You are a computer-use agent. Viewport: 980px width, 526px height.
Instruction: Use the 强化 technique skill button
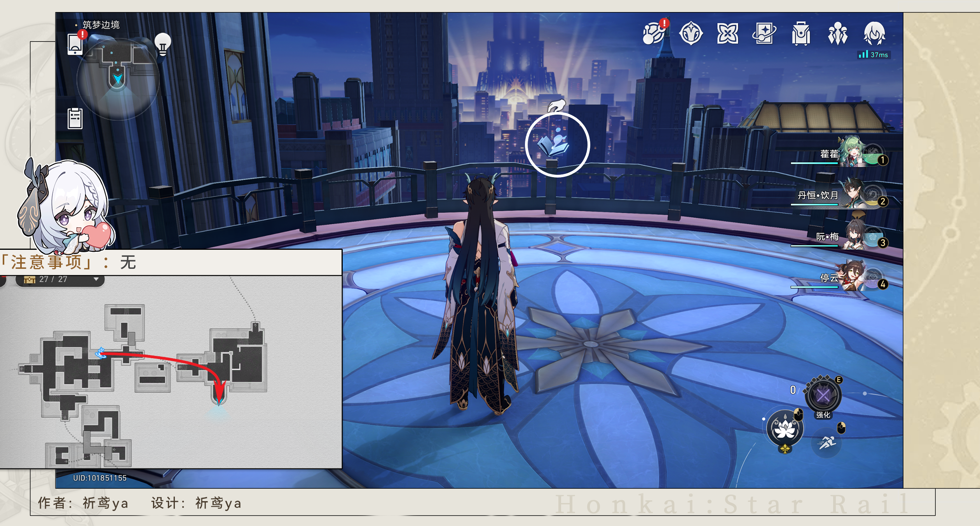click(823, 396)
